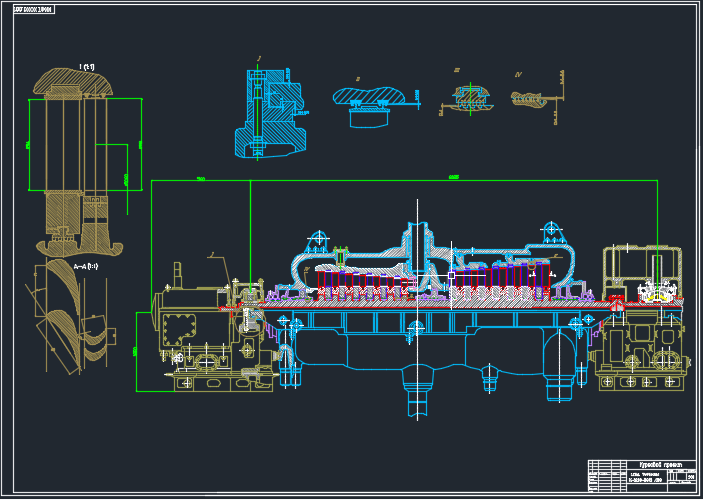The height and width of the screenshot is (500, 703).
Task: Pick the cyan hatched detail view II
Action: click(x=373, y=101)
